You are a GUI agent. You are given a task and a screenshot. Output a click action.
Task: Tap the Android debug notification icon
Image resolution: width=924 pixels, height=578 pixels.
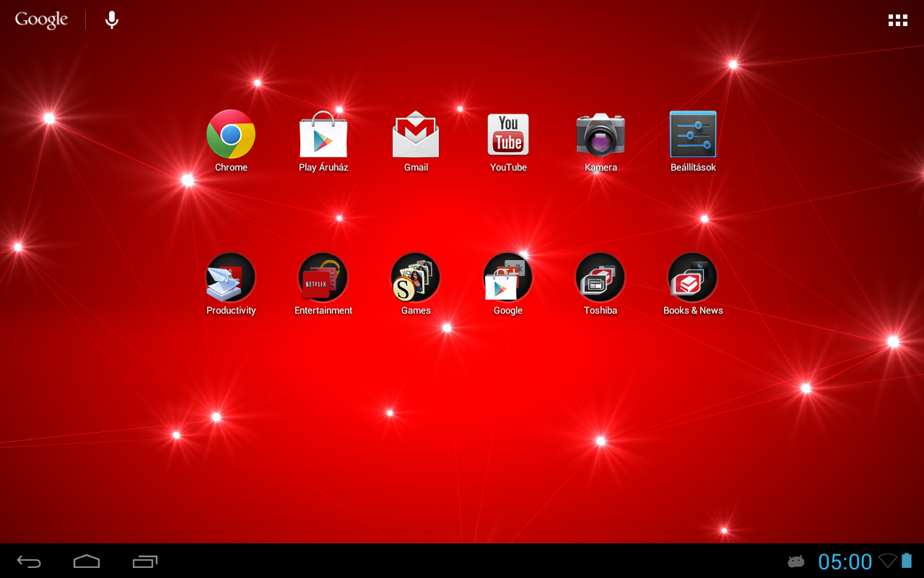click(x=796, y=561)
